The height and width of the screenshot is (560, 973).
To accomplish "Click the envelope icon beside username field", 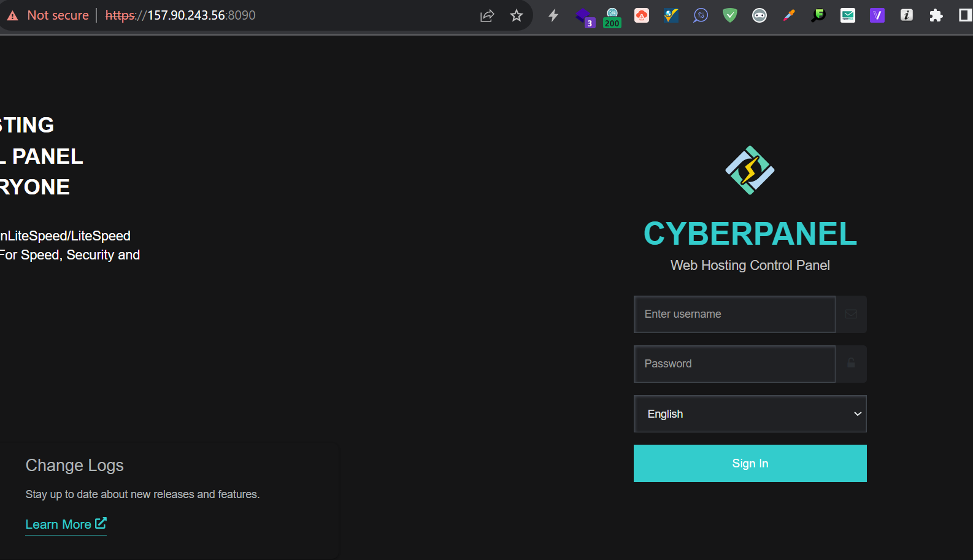I will pyautogui.click(x=851, y=314).
